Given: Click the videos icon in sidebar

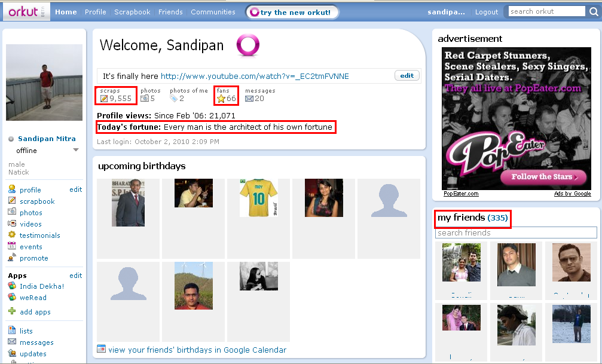Looking at the screenshot, I should point(12,224).
